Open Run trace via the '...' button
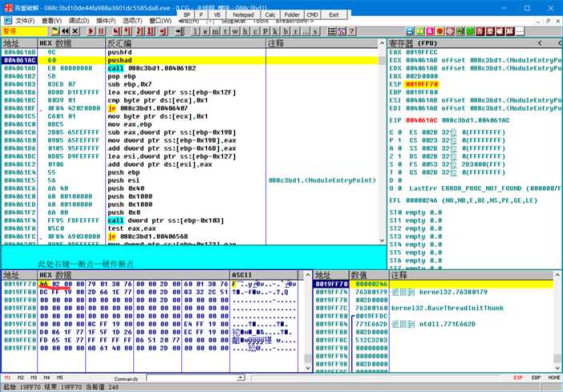Image resolution: width=563 pixels, height=392 pixels. 306,31
